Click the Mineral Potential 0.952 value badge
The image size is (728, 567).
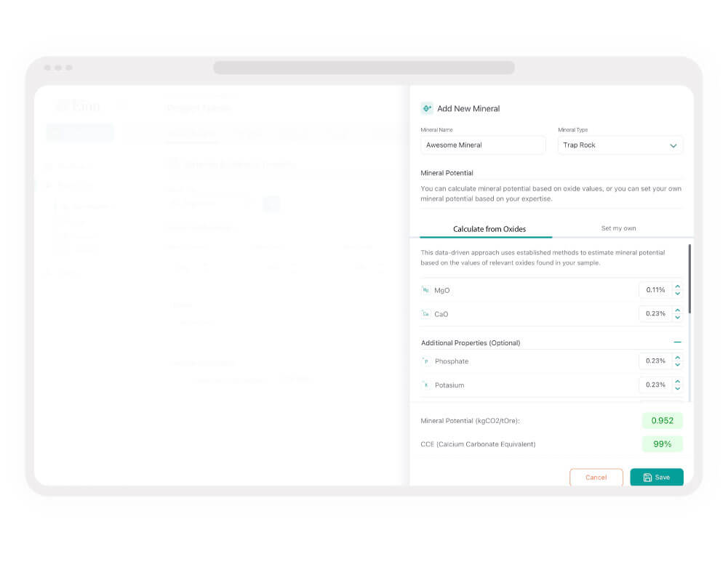[662, 421]
